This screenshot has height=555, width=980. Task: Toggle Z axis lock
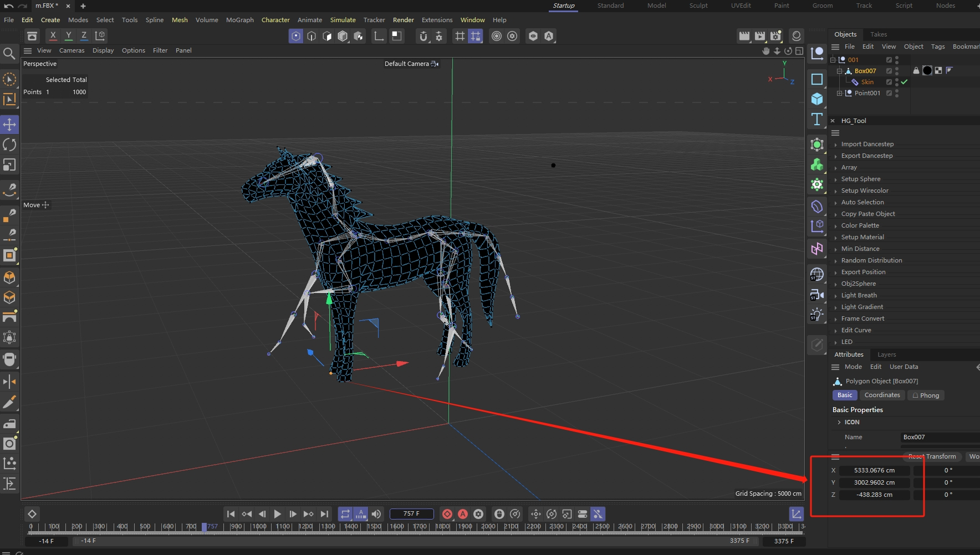(x=84, y=36)
